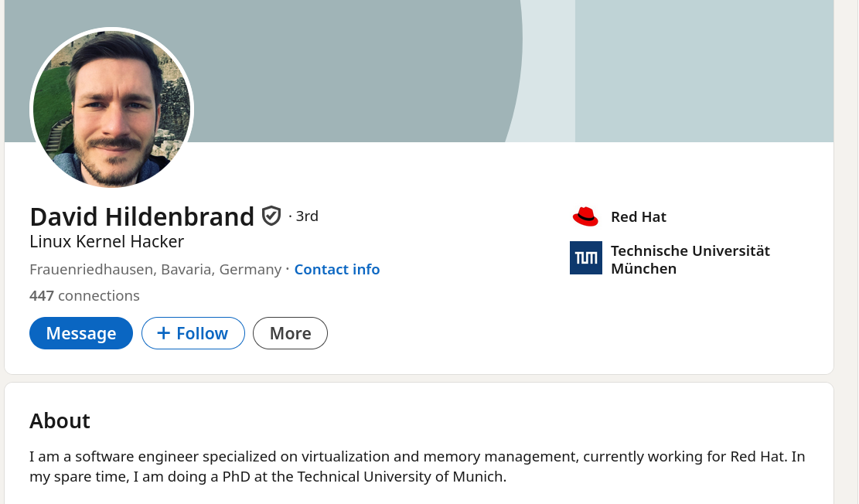Viewport: 859px width, 504px height.
Task: Click the plus icon in the Follow button
Action: pyautogui.click(x=163, y=333)
